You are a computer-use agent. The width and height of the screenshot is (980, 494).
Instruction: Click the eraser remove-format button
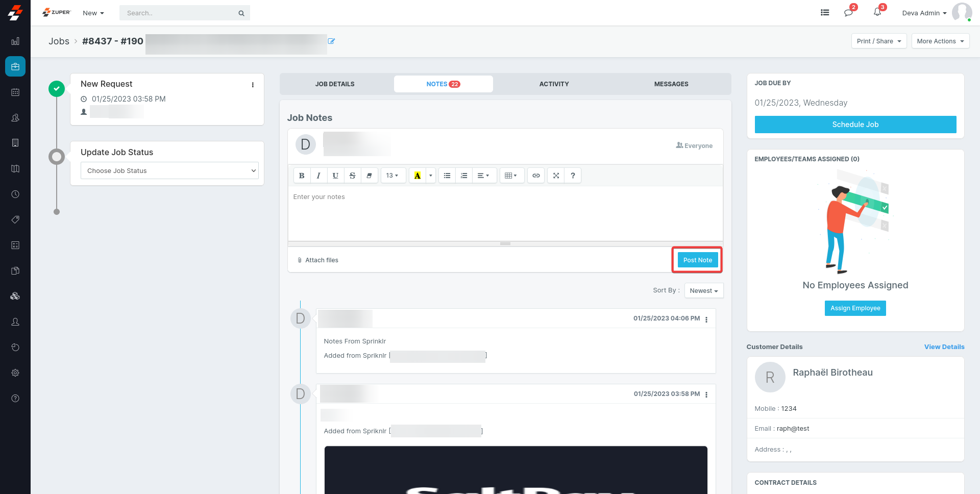pos(369,176)
